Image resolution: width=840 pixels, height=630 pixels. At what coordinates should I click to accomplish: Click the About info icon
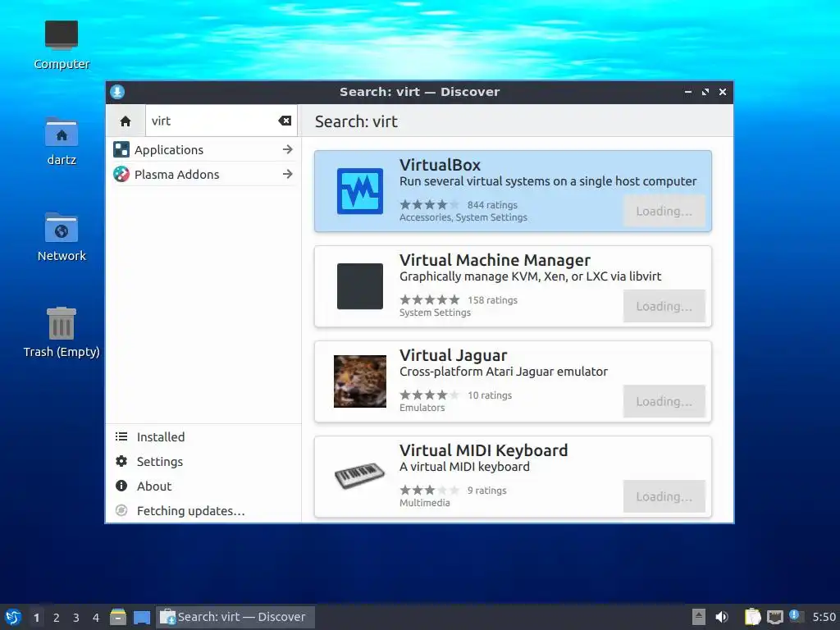pos(121,486)
